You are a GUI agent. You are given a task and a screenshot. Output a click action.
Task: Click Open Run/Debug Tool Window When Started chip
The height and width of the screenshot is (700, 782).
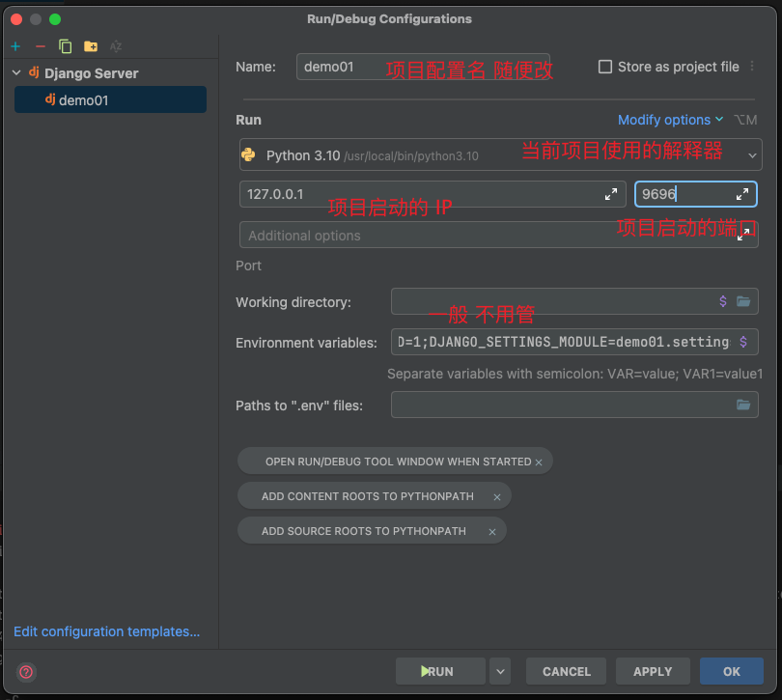tap(395, 462)
